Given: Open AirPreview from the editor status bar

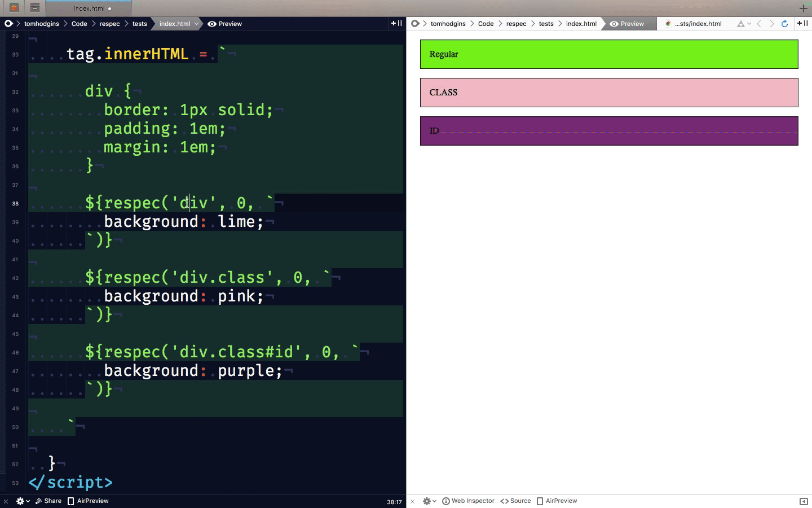Looking at the screenshot, I should pyautogui.click(x=88, y=501).
